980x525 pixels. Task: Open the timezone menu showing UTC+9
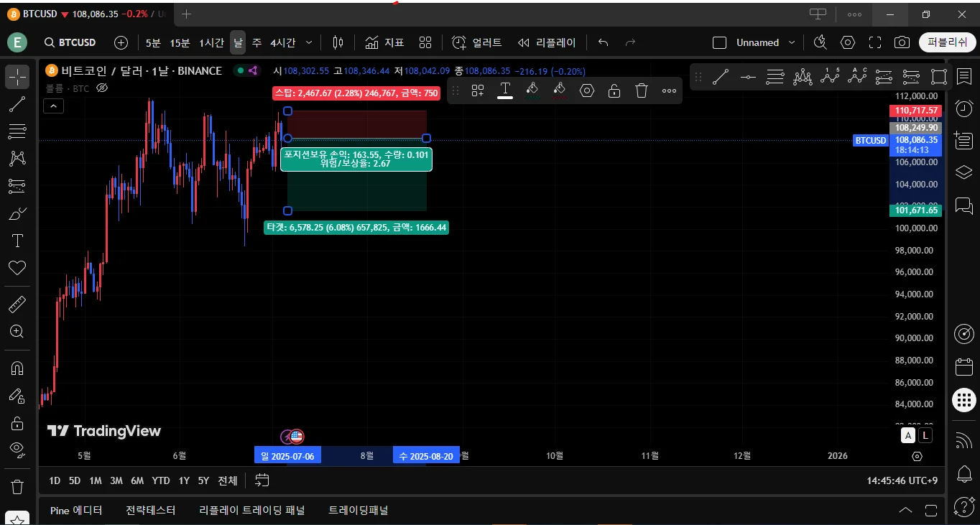tap(902, 480)
